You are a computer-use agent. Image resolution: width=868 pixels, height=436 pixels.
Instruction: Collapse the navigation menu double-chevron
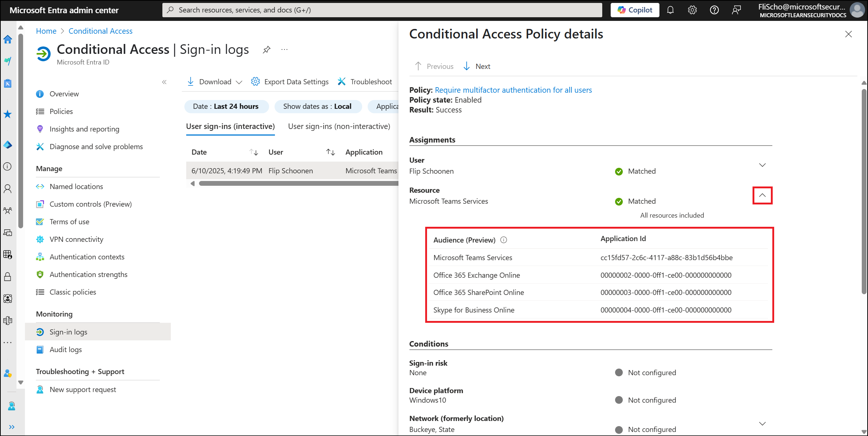(164, 82)
